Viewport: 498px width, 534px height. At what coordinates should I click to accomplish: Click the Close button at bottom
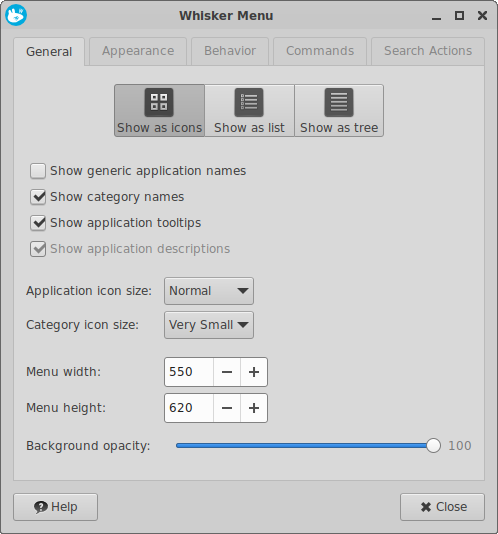tap(442, 507)
